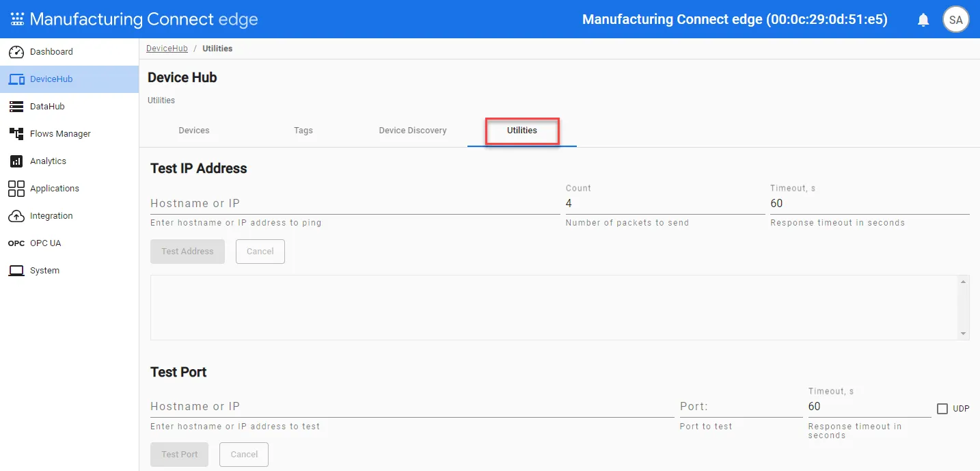
Task: Open Flows Manager in sidebar
Action: point(69,134)
